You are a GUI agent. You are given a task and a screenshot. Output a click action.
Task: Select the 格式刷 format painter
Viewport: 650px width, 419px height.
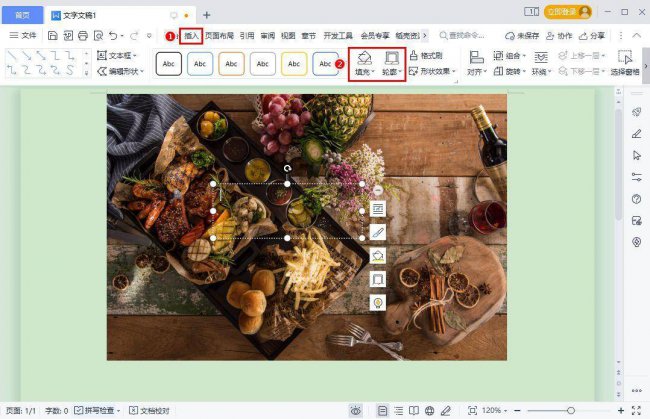point(427,55)
